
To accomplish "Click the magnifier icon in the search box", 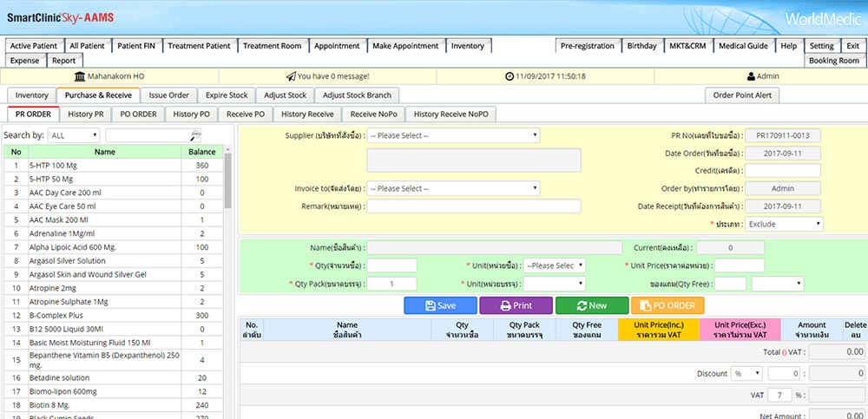I will [x=195, y=135].
